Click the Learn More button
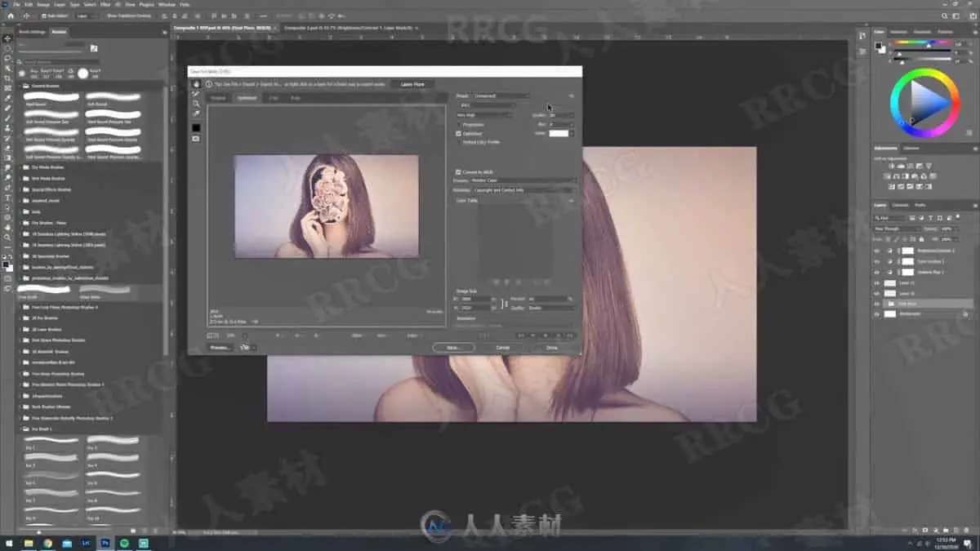This screenshot has height=551, width=980. click(x=412, y=84)
